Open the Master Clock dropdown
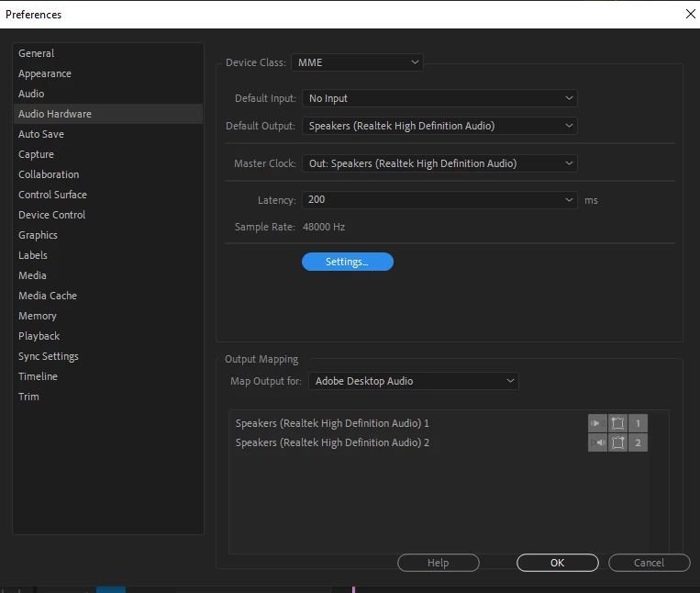 439,163
